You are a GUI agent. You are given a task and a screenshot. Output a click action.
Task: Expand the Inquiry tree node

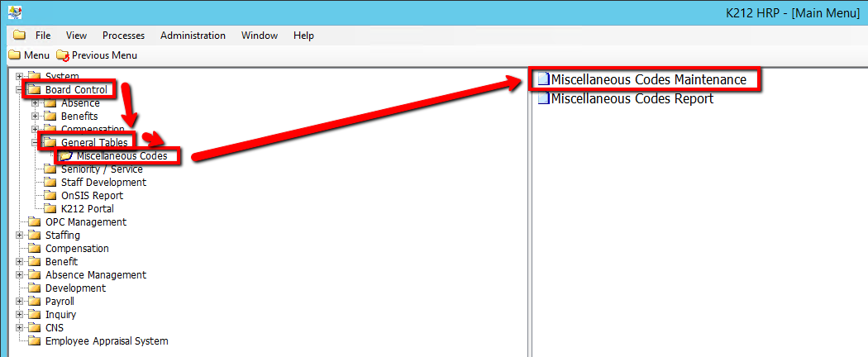pos(19,315)
